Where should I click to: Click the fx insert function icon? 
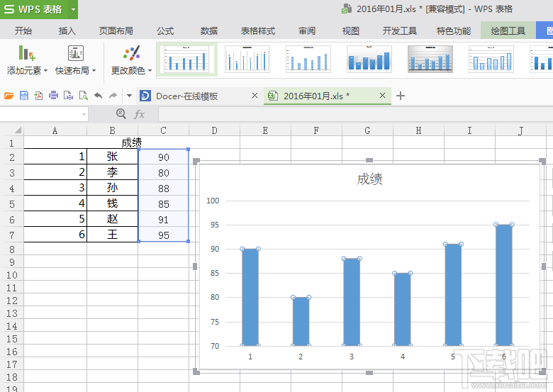pyautogui.click(x=140, y=114)
